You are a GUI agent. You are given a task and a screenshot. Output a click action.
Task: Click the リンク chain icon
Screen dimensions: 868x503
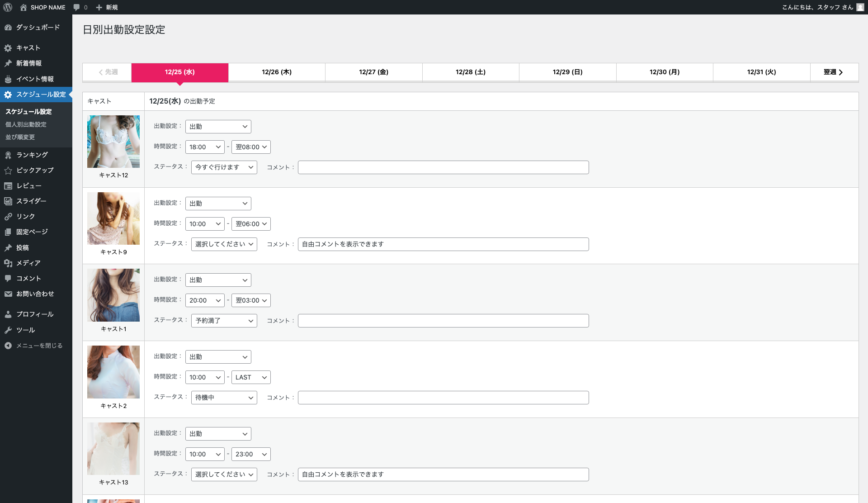8,217
